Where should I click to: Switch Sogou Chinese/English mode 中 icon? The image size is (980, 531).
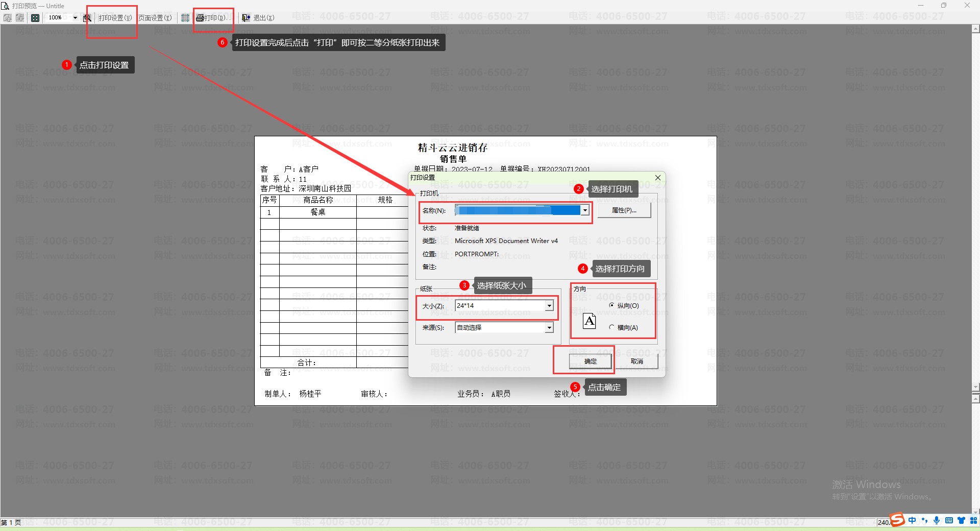point(912,520)
